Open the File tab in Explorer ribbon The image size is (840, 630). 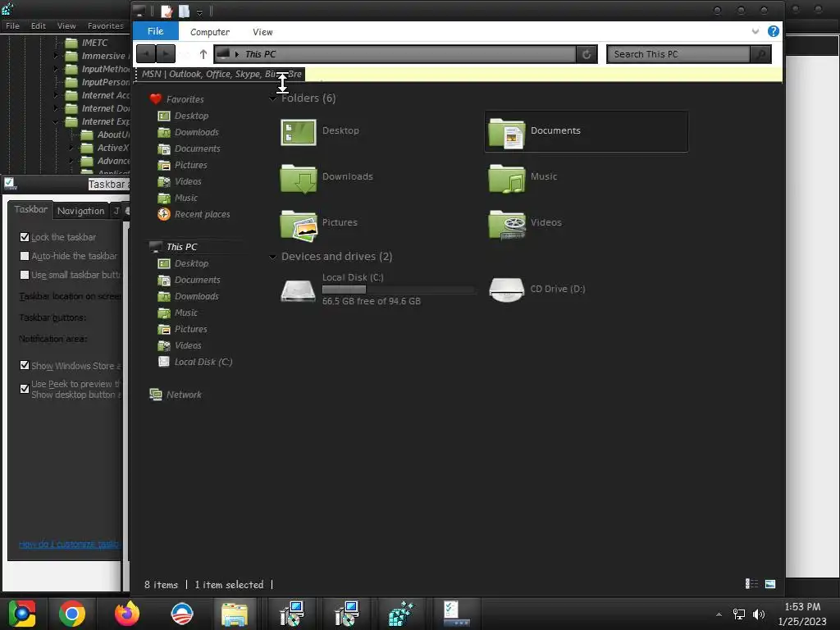click(x=155, y=31)
